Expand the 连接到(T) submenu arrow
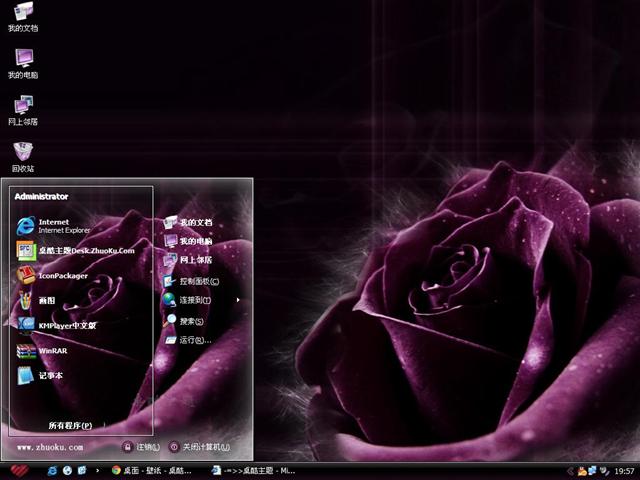Image resolution: width=640 pixels, height=480 pixels. tap(238, 300)
